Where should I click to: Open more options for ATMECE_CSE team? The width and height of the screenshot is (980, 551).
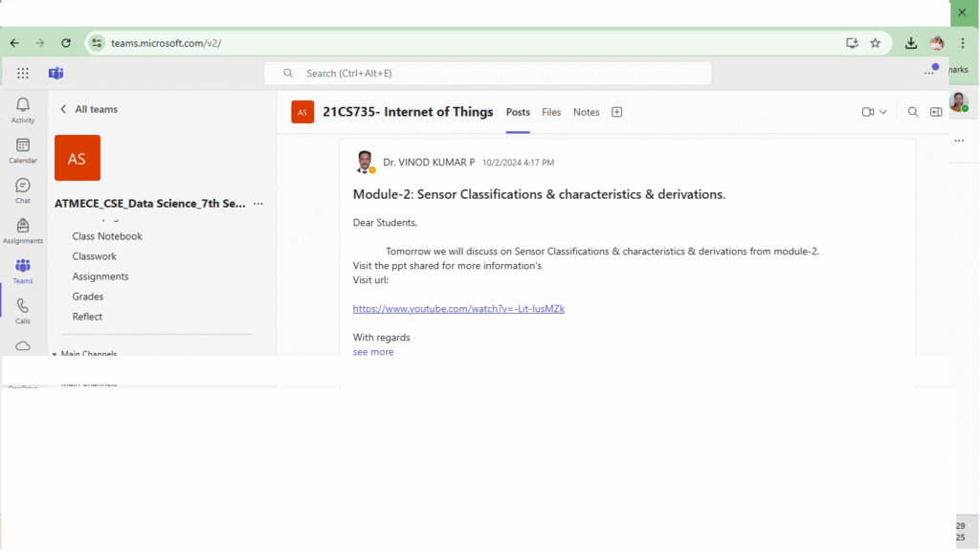click(x=258, y=204)
